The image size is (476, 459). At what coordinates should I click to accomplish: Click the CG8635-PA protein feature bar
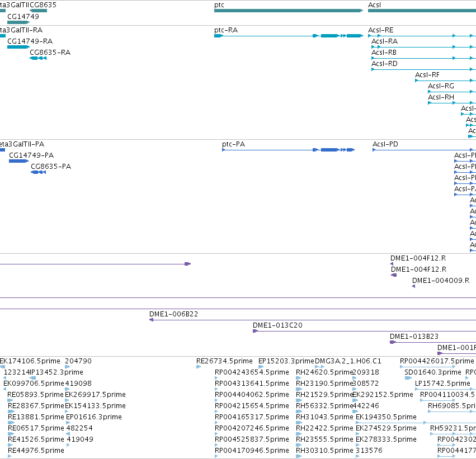(38, 172)
